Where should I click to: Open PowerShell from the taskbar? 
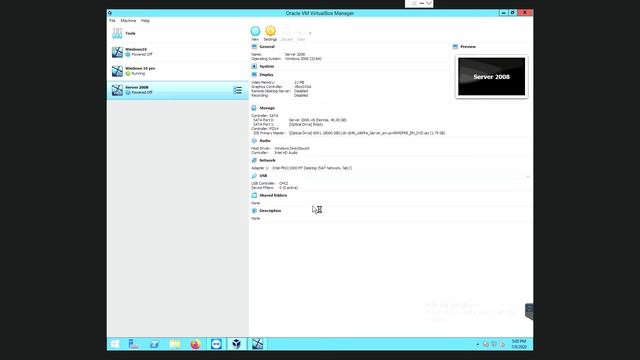click(154, 344)
